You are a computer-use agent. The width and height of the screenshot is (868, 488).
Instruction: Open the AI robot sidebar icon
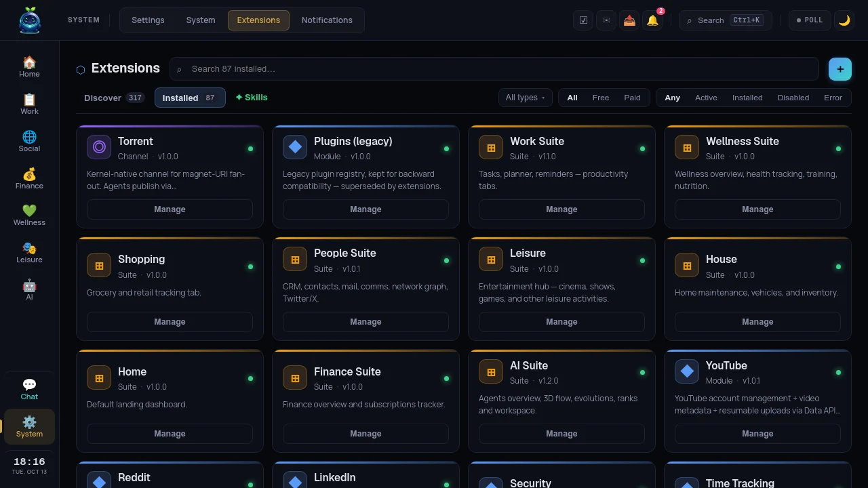(x=29, y=289)
